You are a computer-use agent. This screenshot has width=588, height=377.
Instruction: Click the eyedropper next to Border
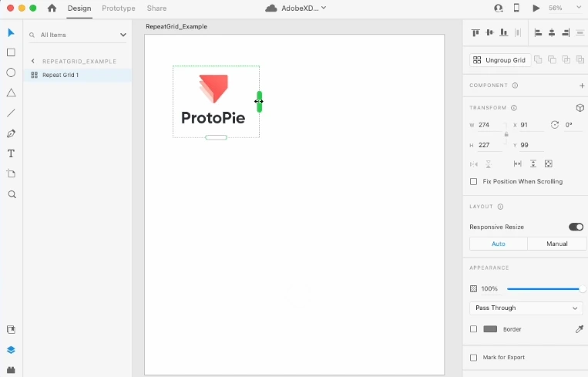pyautogui.click(x=580, y=329)
